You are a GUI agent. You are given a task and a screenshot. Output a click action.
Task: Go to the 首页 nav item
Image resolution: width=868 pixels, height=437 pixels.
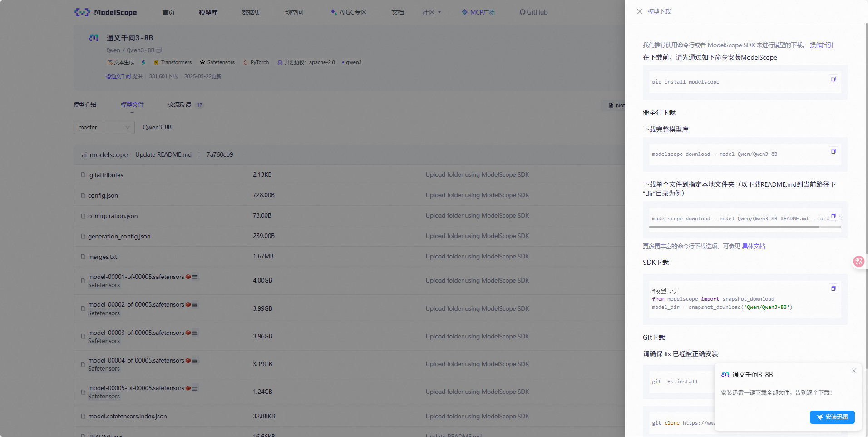[x=168, y=12]
